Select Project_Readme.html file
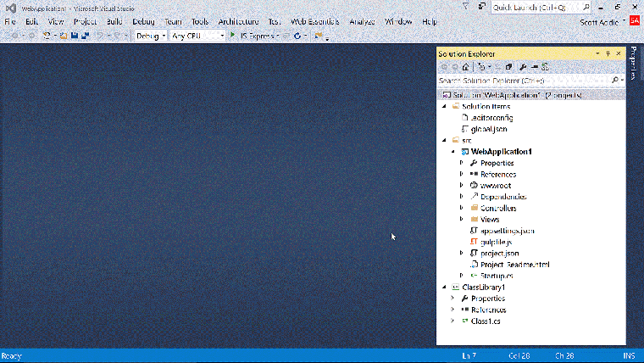Image resolution: width=644 pixels, height=363 pixels. (514, 265)
